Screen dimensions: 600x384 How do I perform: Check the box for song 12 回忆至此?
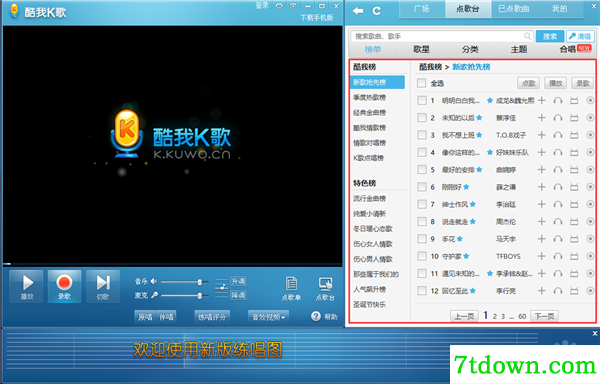coord(422,291)
